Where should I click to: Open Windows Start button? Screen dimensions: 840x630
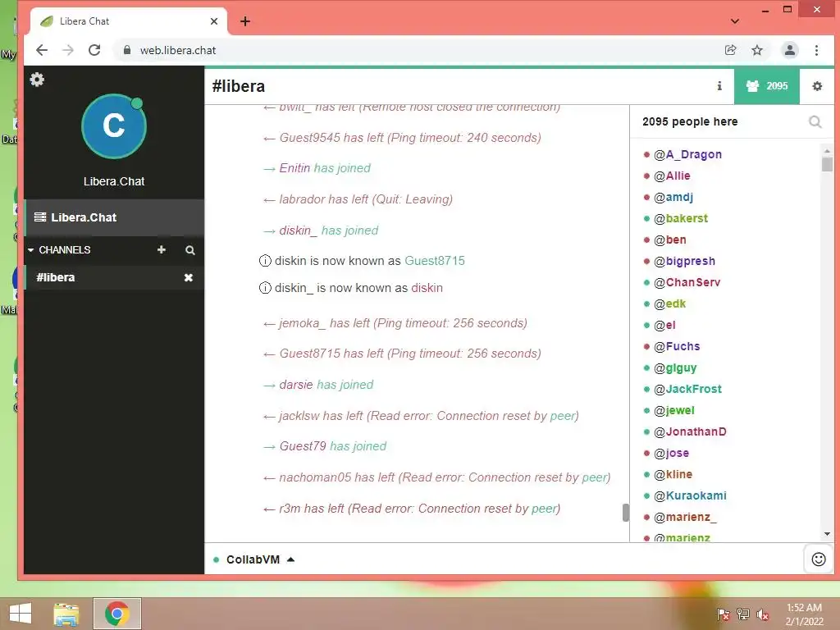click(x=21, y=614)
